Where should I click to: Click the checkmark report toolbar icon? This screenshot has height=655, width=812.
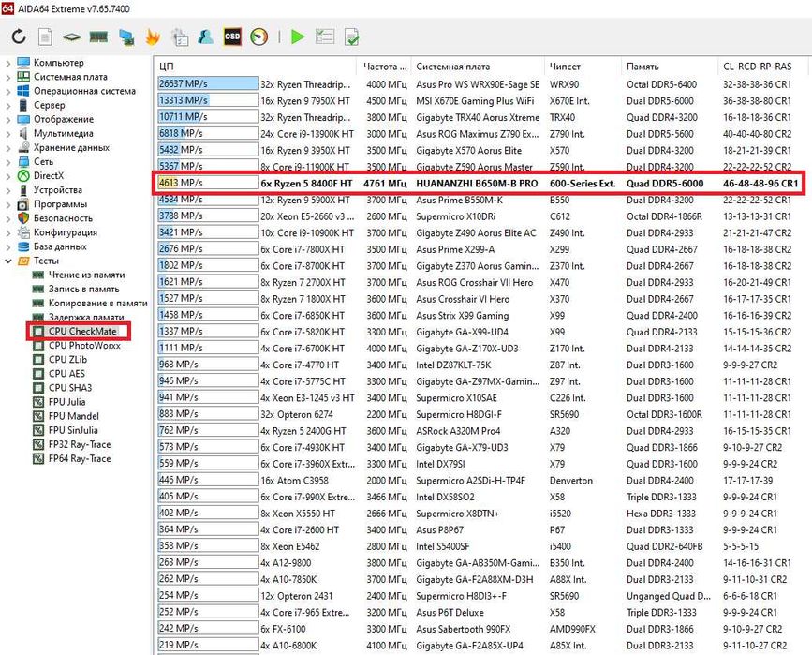(351, 37)
